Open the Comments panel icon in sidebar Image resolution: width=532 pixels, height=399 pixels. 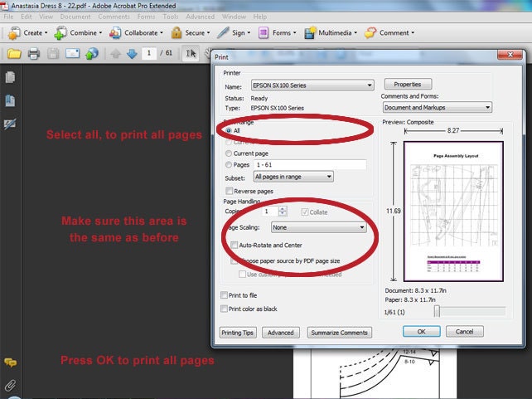point(11,363)
